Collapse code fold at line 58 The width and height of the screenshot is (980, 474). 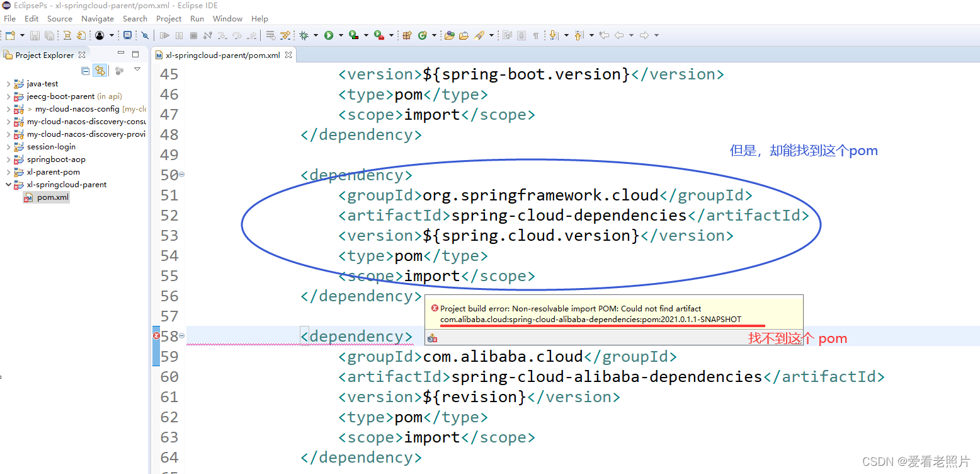point(182,336)
